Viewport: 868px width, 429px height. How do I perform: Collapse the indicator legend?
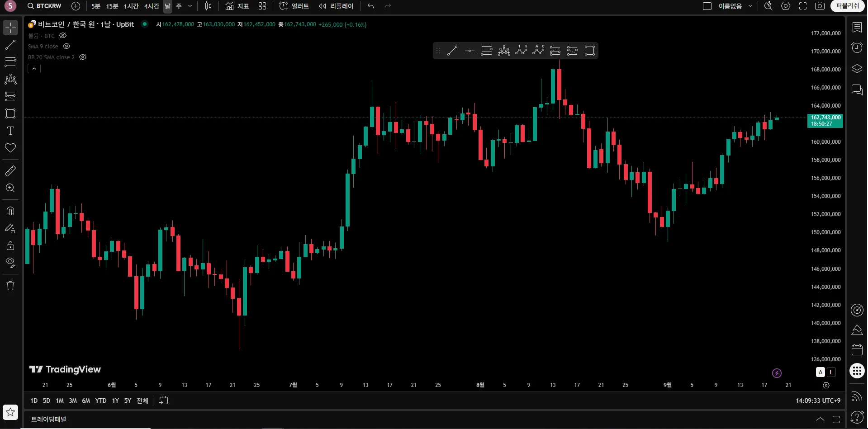pyautogui.click(x=34, y=69)
